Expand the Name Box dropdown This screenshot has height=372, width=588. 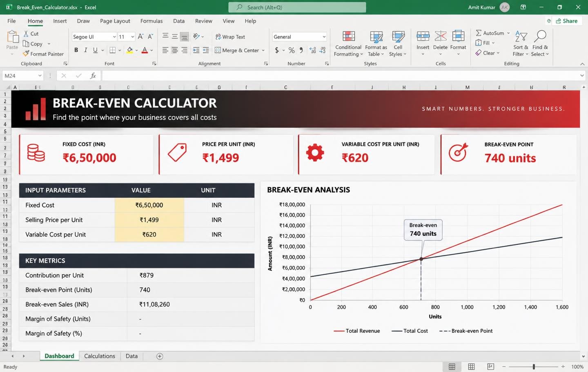click(x=40, y=75)
